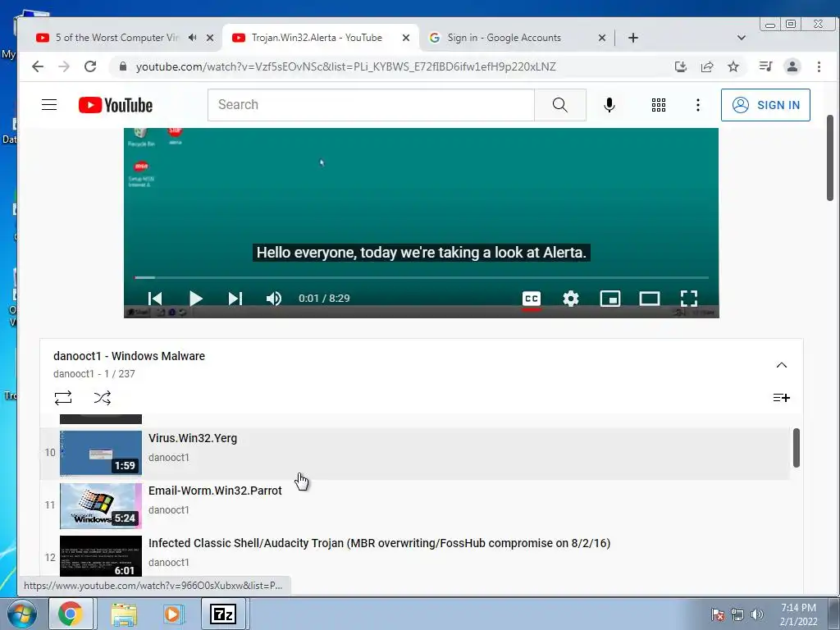Play the video
840x630 pixels.
195,299
